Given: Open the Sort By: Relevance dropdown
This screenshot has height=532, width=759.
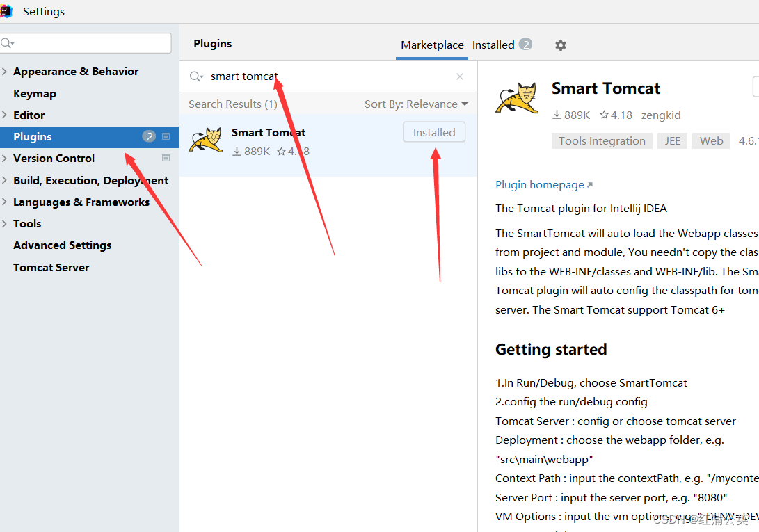Looking at the screenshot, I should (x=416, y=104).
